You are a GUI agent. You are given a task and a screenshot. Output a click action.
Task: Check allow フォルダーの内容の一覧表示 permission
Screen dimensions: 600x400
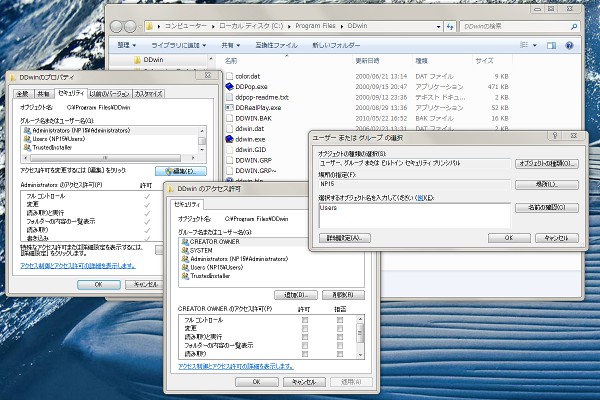[x=305, y=345]
